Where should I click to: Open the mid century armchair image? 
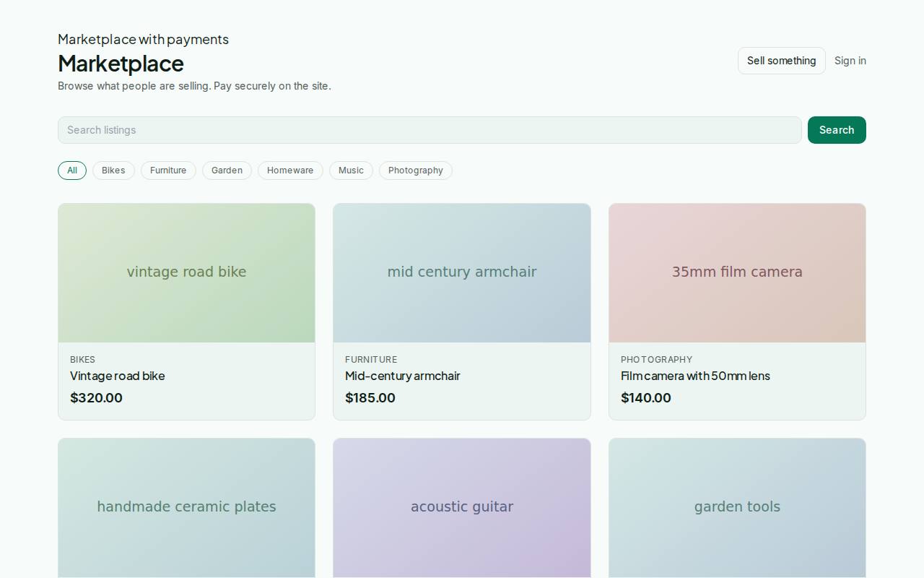pos(462,273)
